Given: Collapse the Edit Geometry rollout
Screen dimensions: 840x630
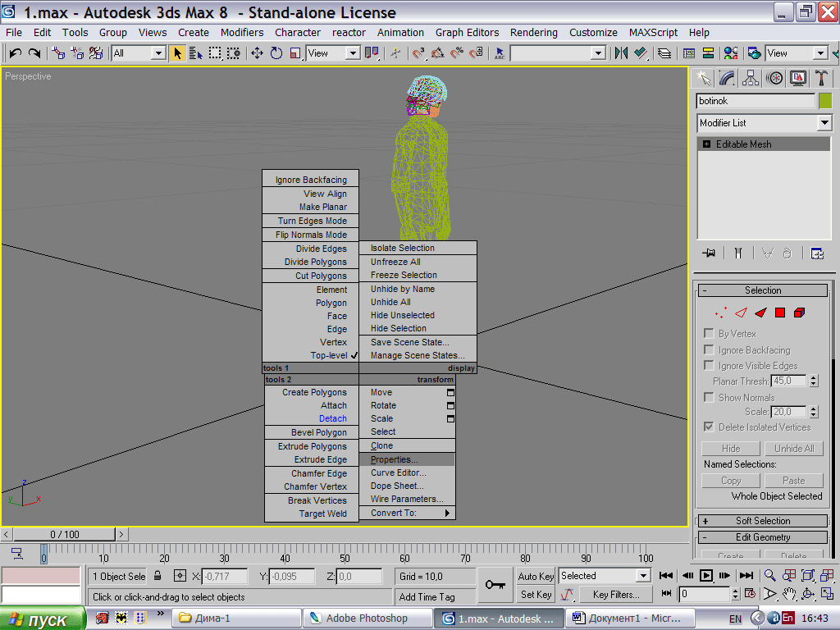Looking at the screenshot, I should (763, 537).
